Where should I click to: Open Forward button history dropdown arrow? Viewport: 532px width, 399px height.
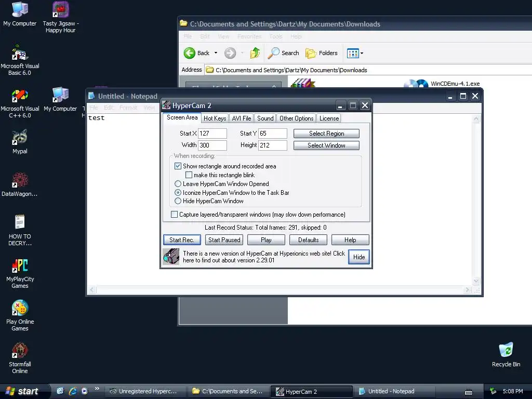[x=242, y=53]
